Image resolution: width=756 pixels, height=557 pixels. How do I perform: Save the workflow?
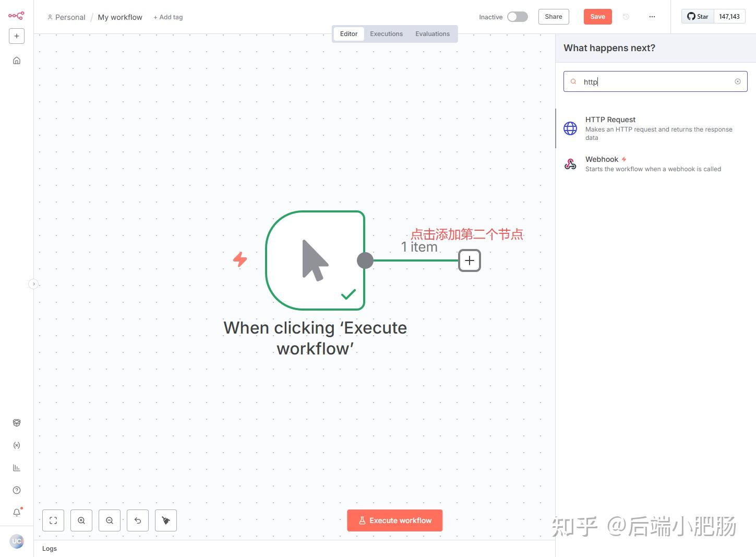click(597, 17)
